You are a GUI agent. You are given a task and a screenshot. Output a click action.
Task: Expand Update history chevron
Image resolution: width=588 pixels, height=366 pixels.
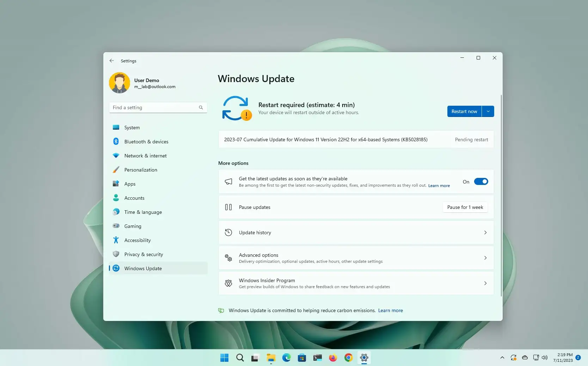[x=485, y=232]
